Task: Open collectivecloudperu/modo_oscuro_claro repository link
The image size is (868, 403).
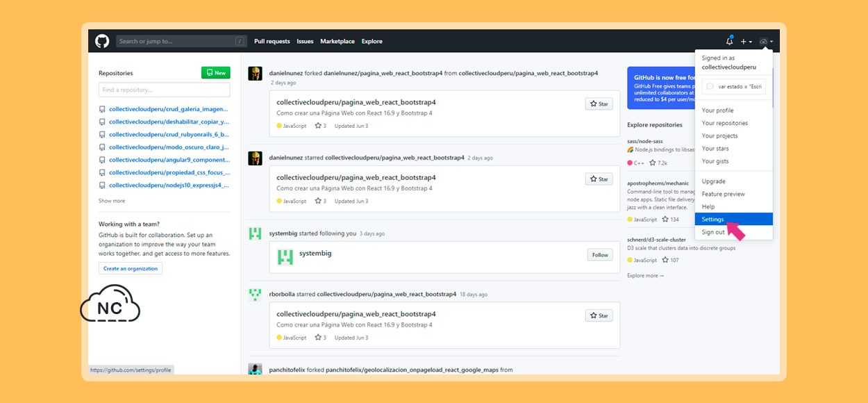Action: point(169,147)
